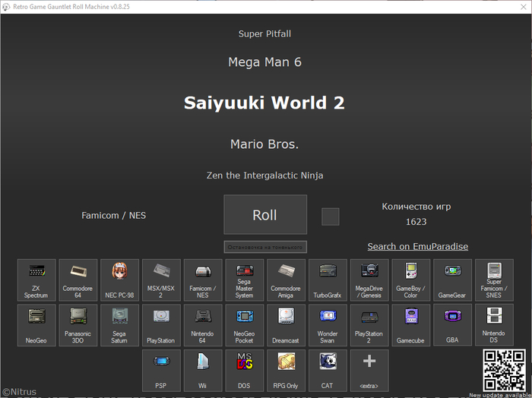This screenshot has width=532, height=398.
Task: Select the Gamecube platform icon
Action: click(411, 325)
